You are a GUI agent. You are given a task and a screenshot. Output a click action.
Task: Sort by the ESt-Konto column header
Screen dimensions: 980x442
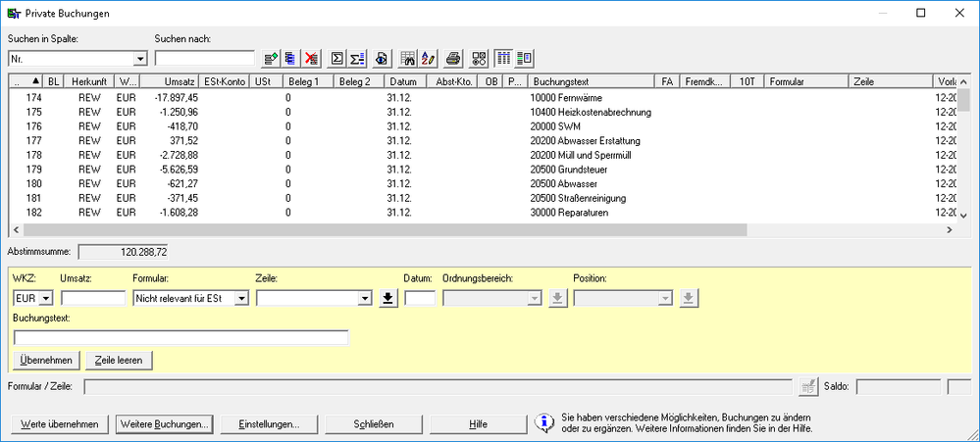pyautogui.click(x=223, y=81)
